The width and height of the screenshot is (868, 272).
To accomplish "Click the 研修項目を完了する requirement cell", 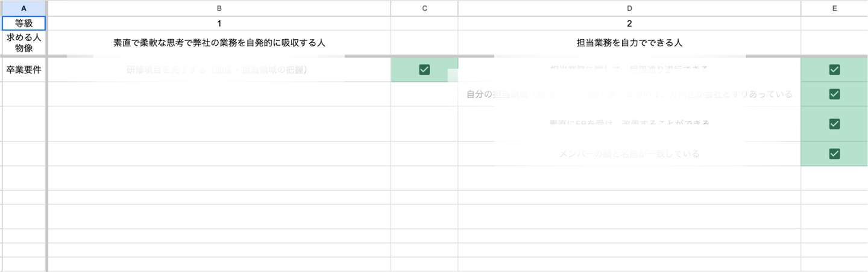I will pyautogui.click(x=219, y=70).
